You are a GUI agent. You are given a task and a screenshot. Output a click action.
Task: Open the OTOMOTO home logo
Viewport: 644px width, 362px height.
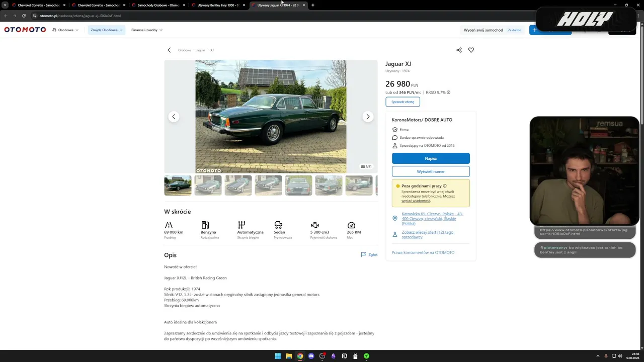25,30
